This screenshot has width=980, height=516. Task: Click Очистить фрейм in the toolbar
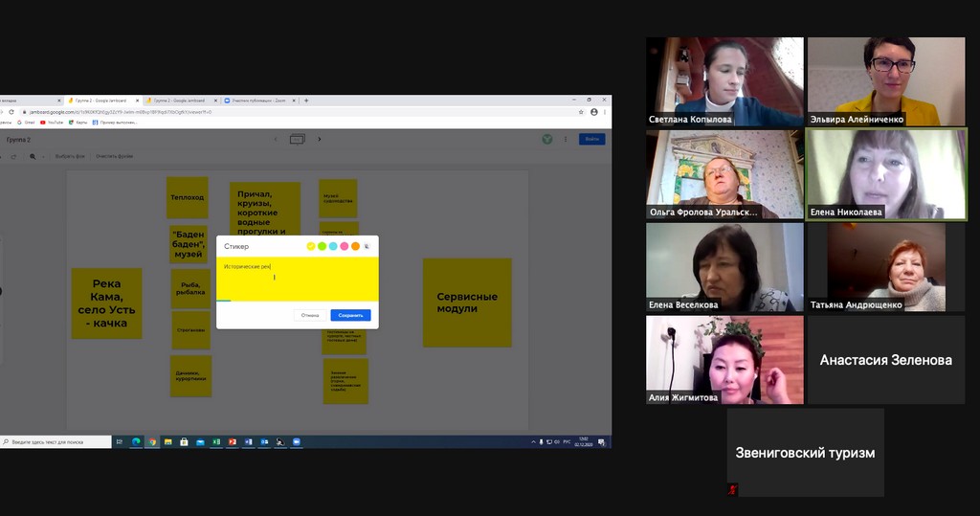pos(115,156)
